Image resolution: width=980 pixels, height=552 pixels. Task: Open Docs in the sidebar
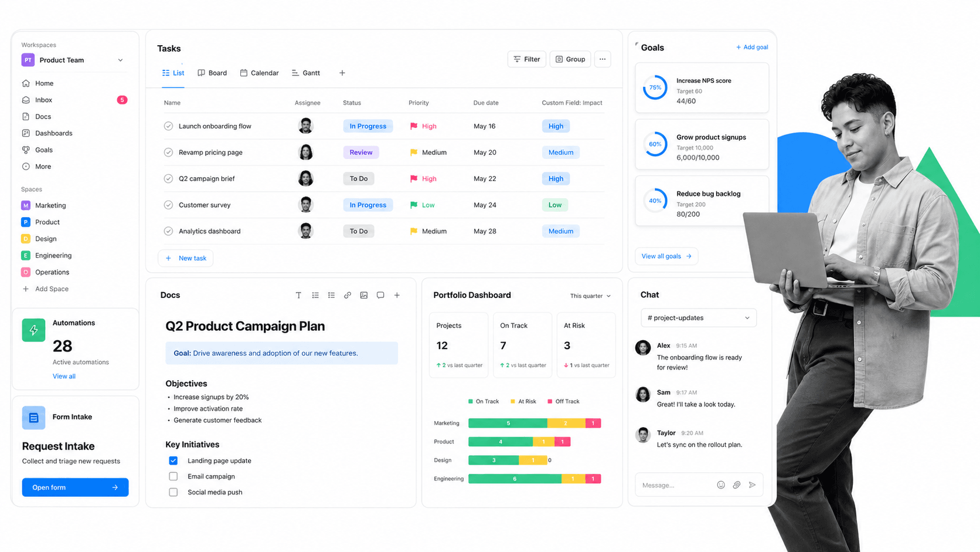pyautogui.click(x=36, y=117)
